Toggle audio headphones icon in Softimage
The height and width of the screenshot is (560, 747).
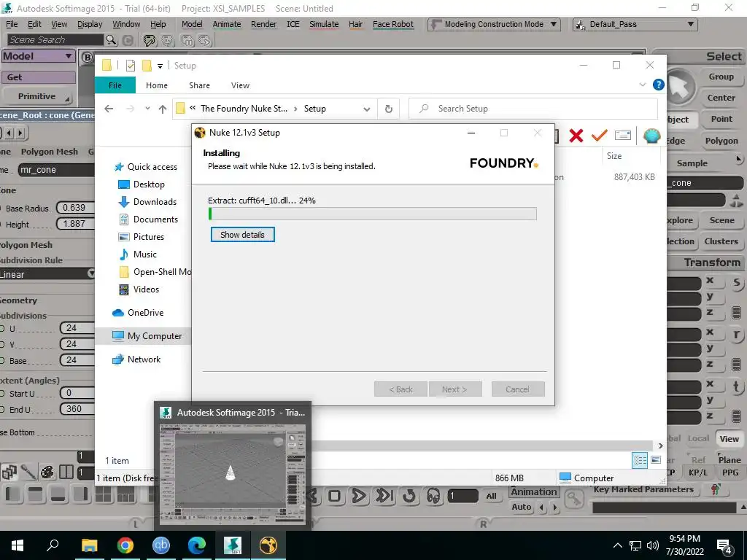[433, 496]
